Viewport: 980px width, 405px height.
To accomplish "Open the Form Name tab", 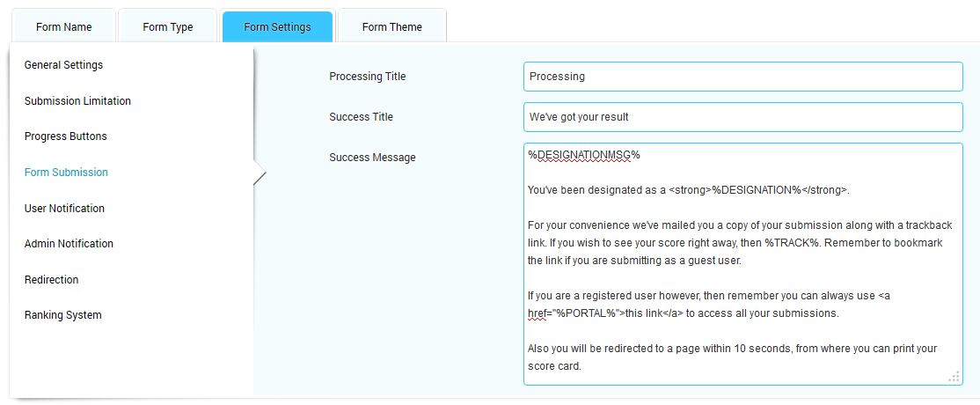I will 63,27.
